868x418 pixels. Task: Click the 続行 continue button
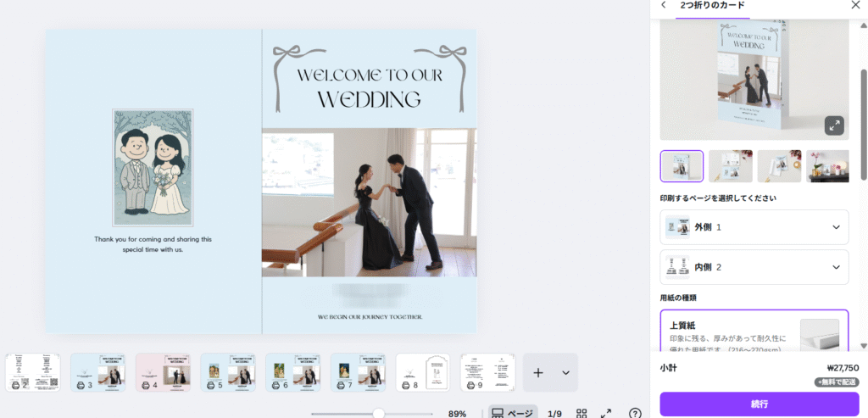coord(759,404)
